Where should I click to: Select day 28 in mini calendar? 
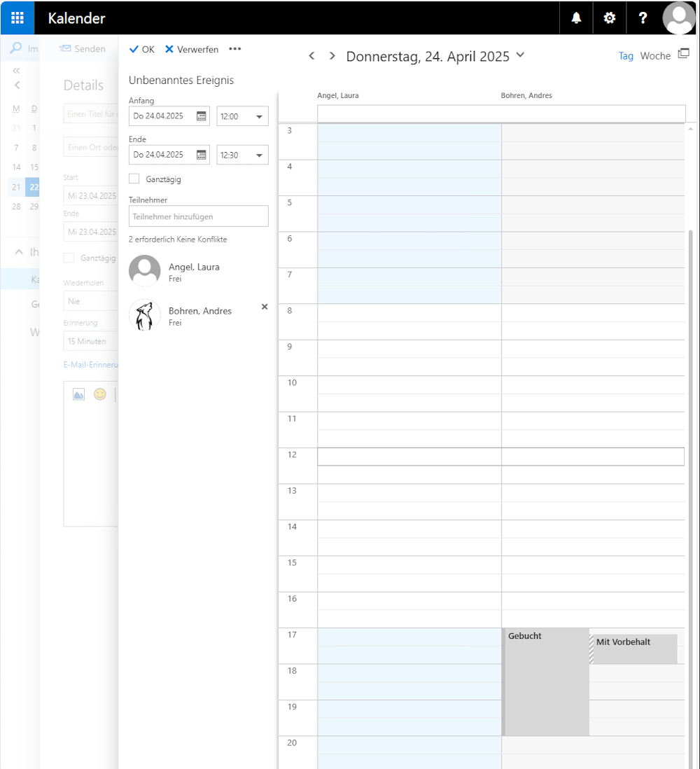[x=16, y=207]
